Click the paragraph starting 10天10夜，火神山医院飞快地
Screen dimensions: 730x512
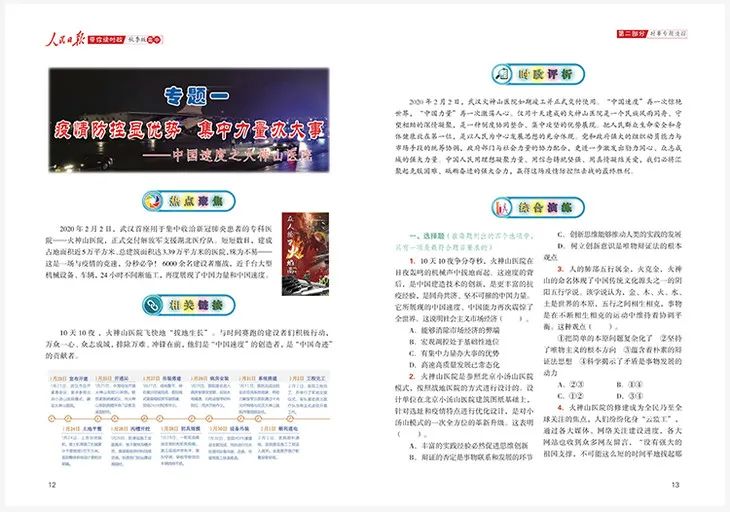point(189,344)
